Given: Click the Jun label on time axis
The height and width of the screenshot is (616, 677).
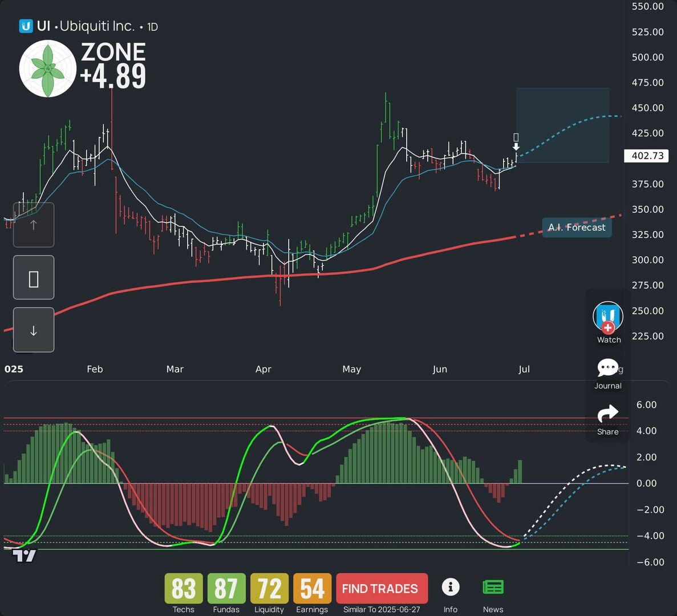Looking at the screenshot, I should click(440, 369).
